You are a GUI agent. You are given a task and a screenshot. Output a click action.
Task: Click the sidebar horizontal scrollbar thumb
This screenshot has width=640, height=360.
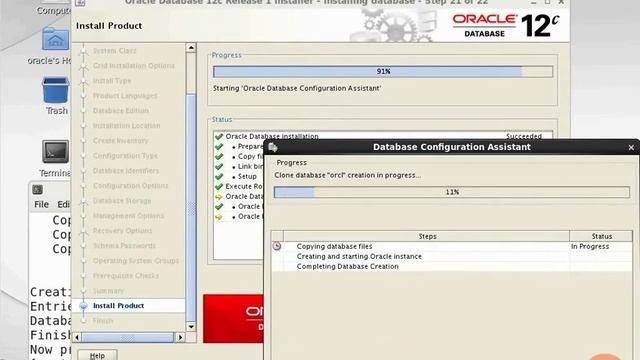(127, 337)
